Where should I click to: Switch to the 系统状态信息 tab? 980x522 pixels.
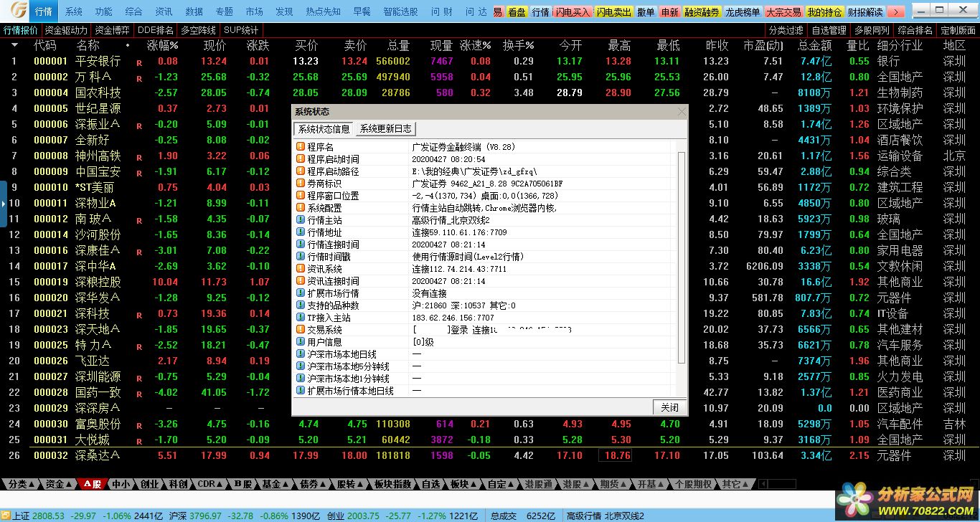[324, 129]
